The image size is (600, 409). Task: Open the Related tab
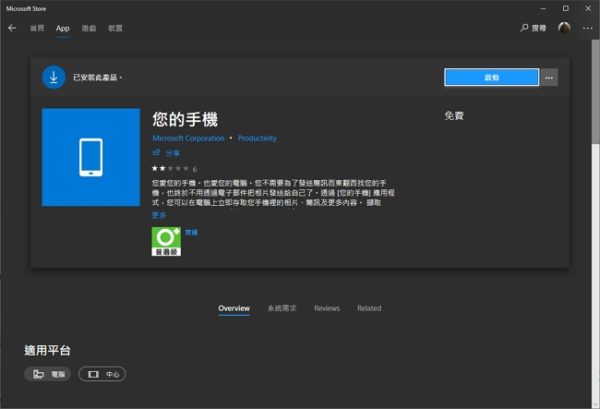tap(369, 308)
